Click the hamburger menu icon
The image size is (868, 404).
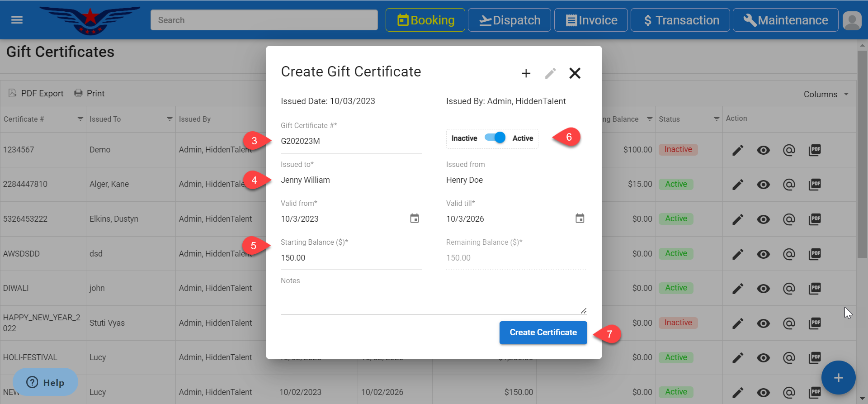point(17,20)
